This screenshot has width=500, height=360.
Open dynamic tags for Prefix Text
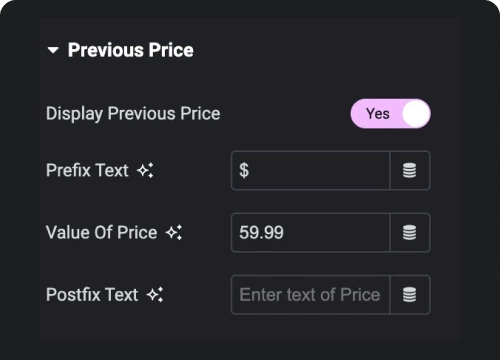coord(410,171)
